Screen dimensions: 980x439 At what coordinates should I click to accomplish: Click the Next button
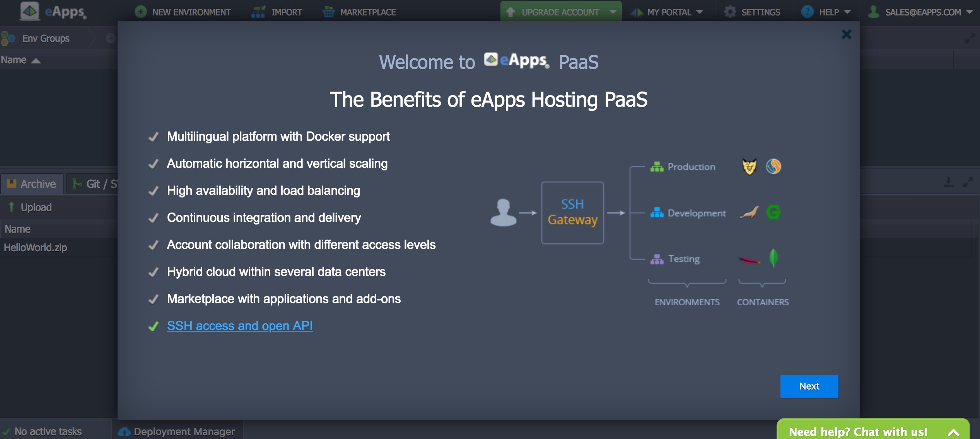pos(809,386)
